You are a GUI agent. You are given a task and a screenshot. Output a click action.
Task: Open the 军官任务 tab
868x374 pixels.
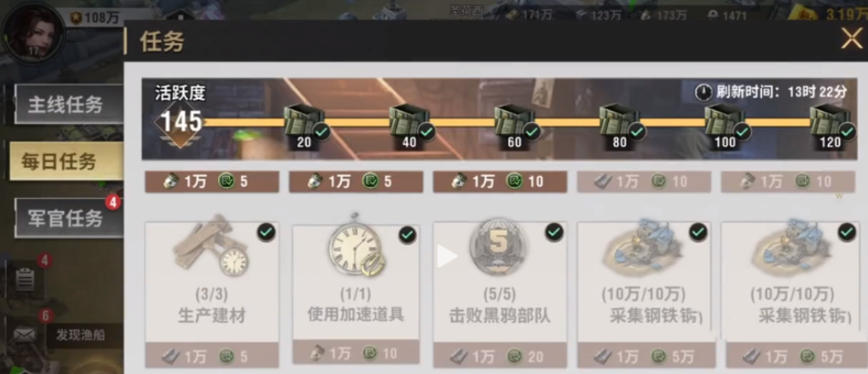(68, 218)
